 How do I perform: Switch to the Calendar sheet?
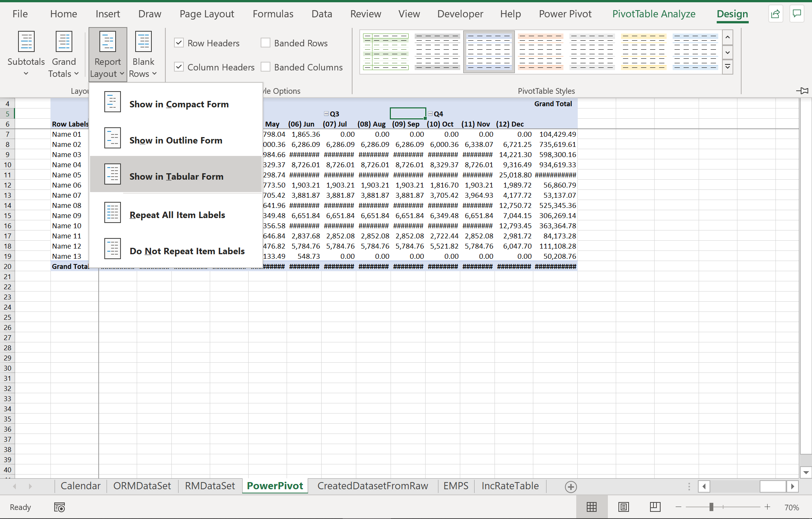[81, 486]
